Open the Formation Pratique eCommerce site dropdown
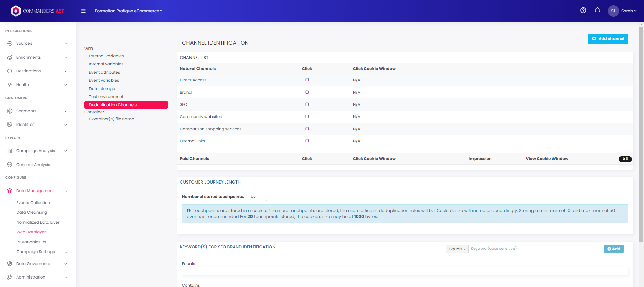The image size is (644, 287). click(x=128, y=11)
